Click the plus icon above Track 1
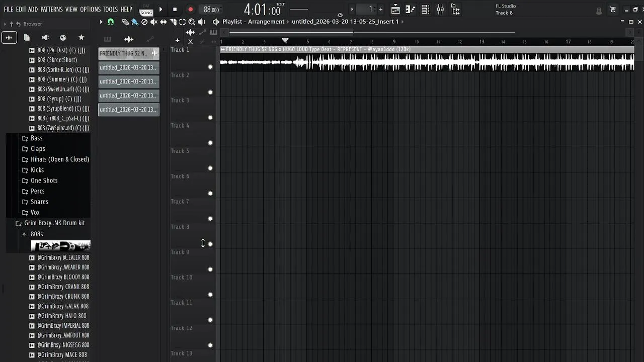Screen dimensions: 644x362 (177, 40)
